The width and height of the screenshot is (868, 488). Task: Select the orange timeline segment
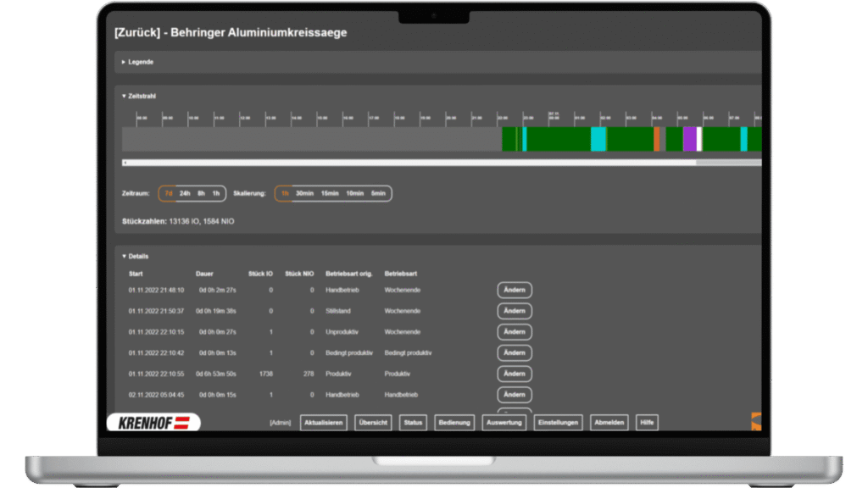coord(657,139)
